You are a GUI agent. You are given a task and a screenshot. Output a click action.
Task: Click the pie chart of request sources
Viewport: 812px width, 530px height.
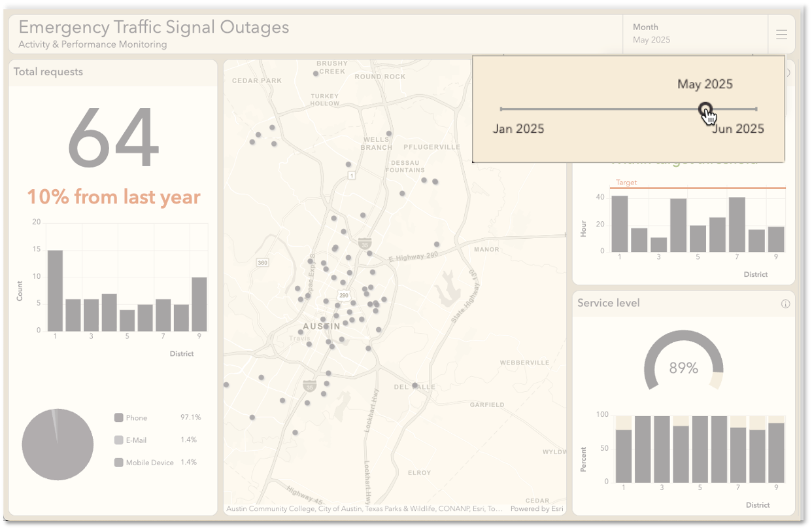[58, 444]
